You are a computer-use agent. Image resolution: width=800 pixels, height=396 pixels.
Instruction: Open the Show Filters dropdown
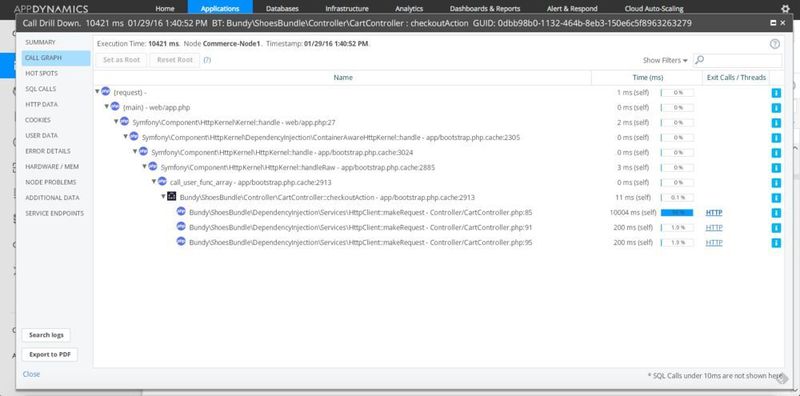[665, 60]
